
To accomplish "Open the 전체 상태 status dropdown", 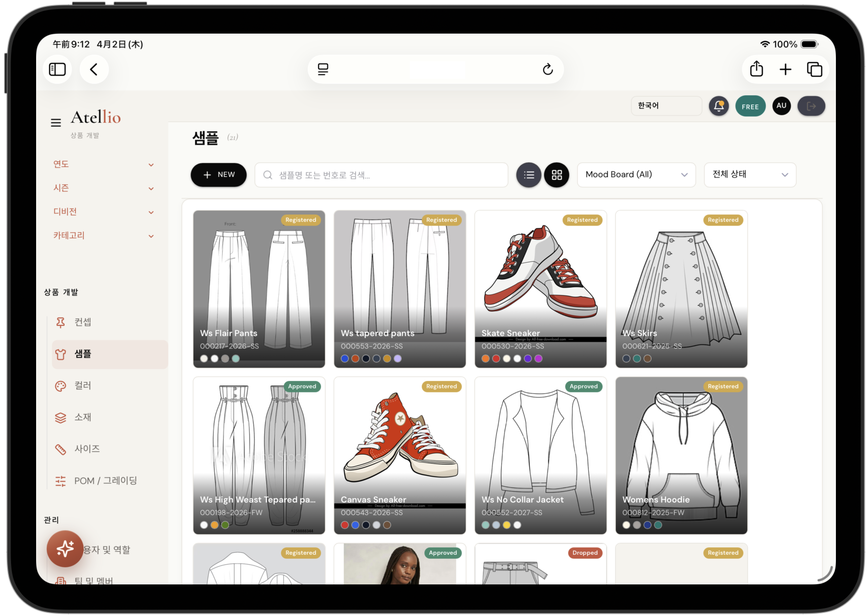I will [x=750, y=174].
